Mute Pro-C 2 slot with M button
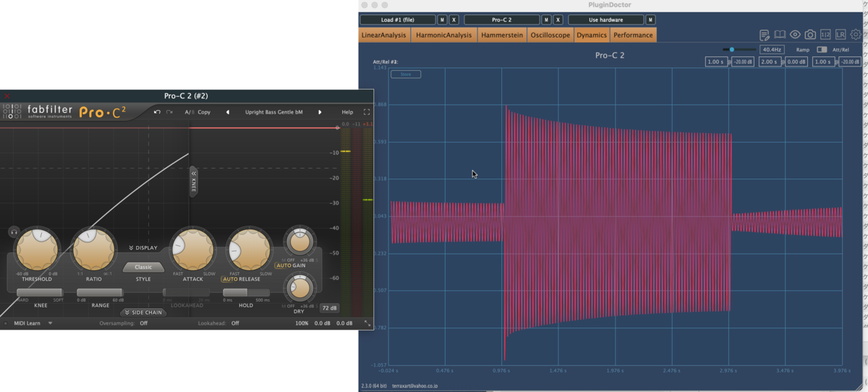This screenshot has height=392, width=868. [x=546, y=20]
